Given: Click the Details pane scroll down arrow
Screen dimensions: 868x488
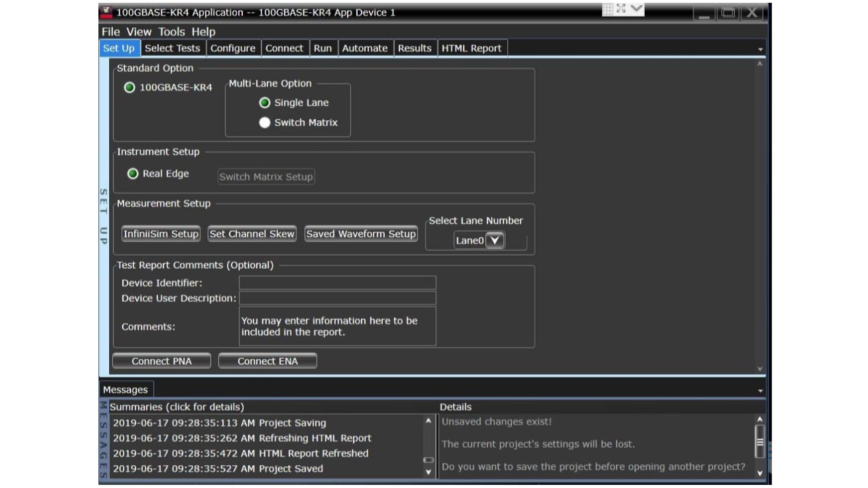Looking at the screenshot, I should (x=760, y=473).
